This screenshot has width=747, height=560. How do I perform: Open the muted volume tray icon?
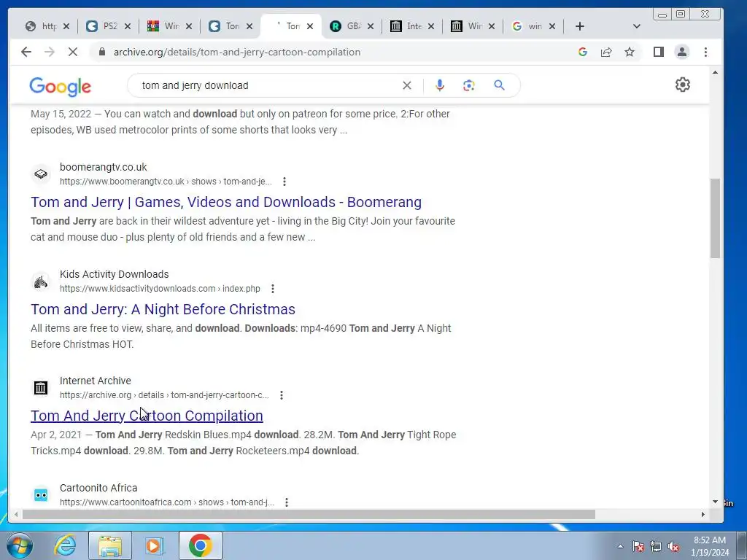tap(673, 547)
